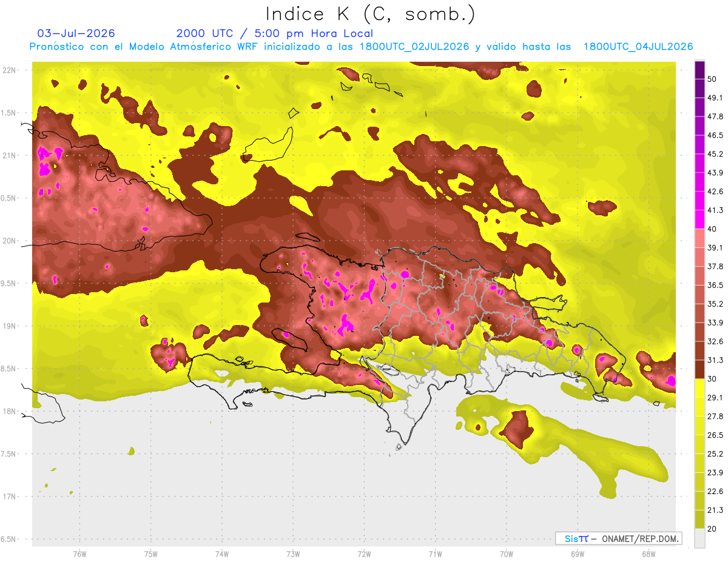The width and height of the screenshot is (728, 562).
Task: Click the colorbar value '43.9'
Action: coord(715,173)
